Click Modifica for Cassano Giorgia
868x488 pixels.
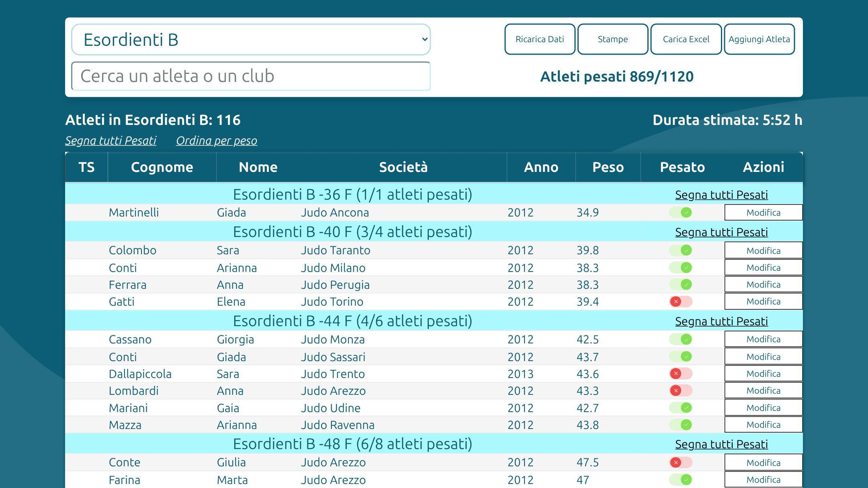(764, 339)
